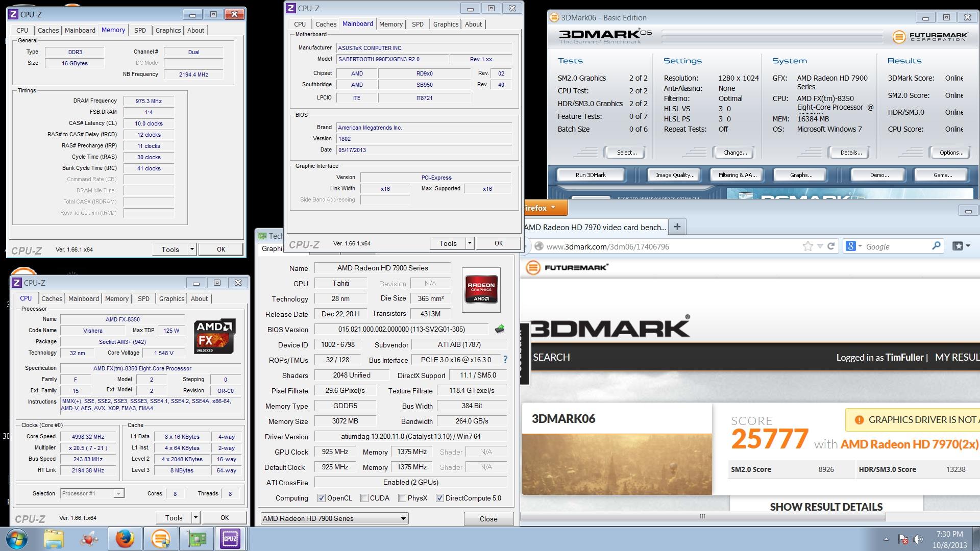Click the Google search input field

coord(897,246)
